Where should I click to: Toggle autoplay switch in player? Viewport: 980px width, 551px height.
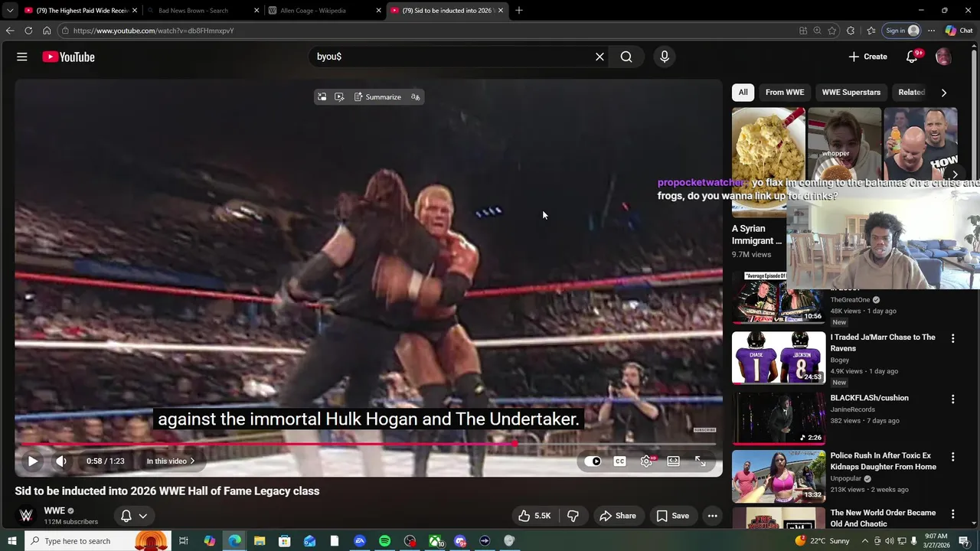click(593, 461)
